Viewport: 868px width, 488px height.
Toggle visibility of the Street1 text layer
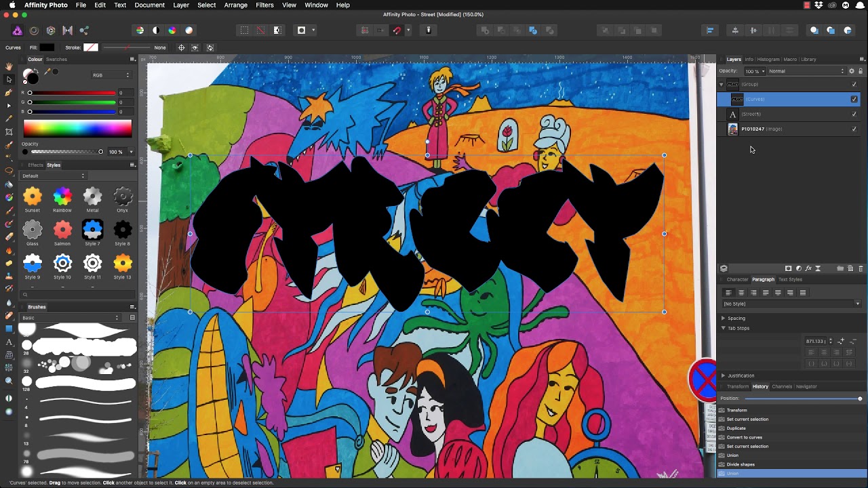tap(854, 114)
